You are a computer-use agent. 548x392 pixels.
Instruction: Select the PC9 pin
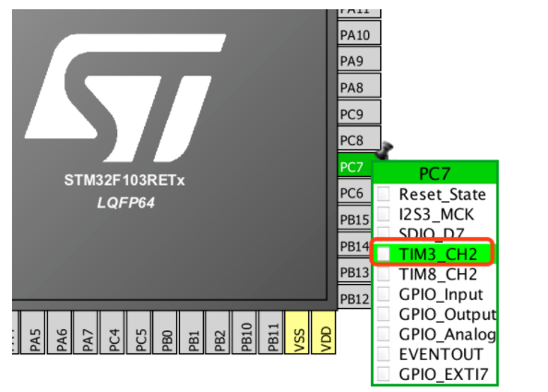(x=359, y=113)
